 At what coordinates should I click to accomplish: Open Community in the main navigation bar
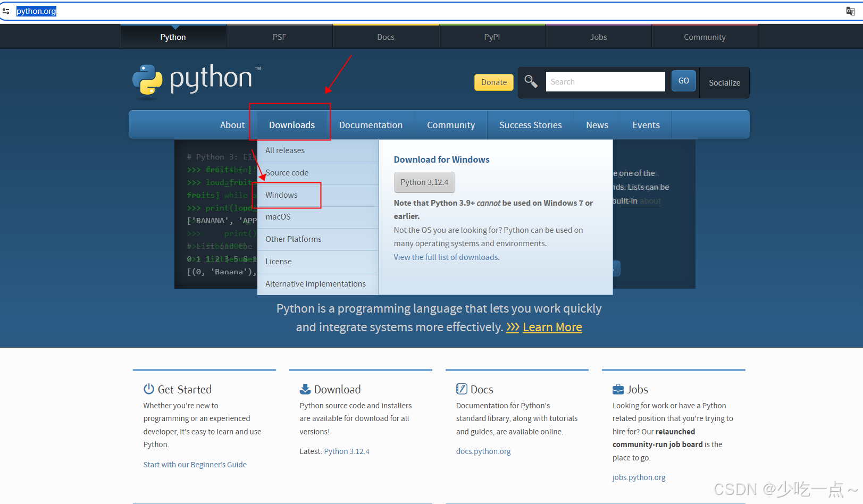click(x=451, y=125)
